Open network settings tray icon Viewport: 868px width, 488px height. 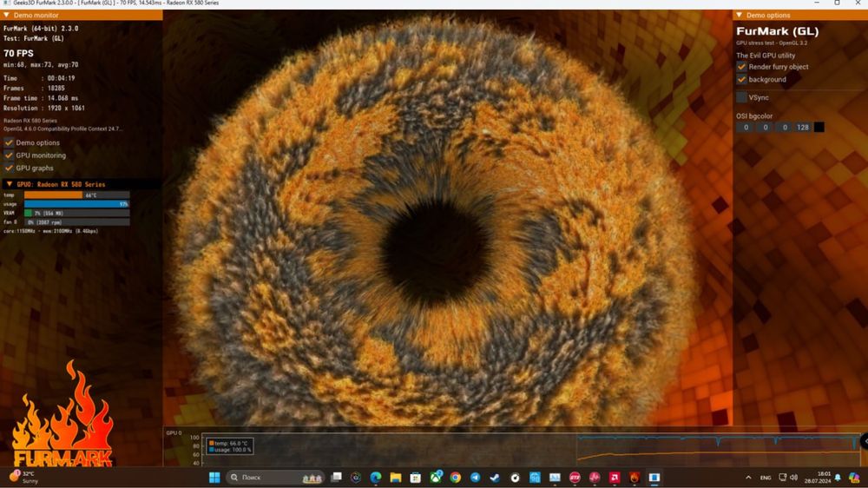[783, 477]
